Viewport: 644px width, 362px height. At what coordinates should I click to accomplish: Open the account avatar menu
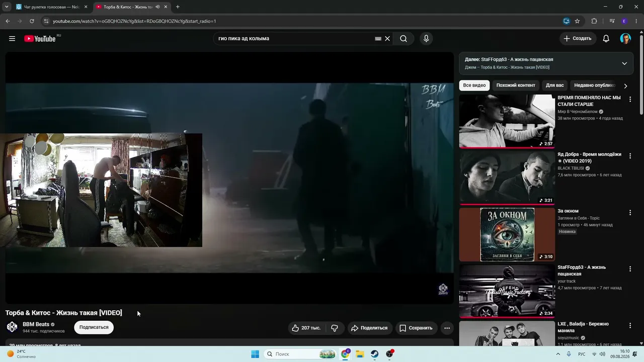coord(625,39)
